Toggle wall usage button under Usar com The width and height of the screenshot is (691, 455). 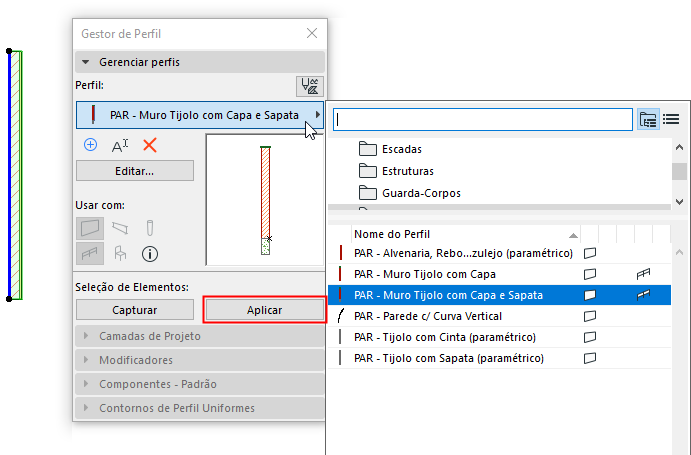click(x=90, y=228)
